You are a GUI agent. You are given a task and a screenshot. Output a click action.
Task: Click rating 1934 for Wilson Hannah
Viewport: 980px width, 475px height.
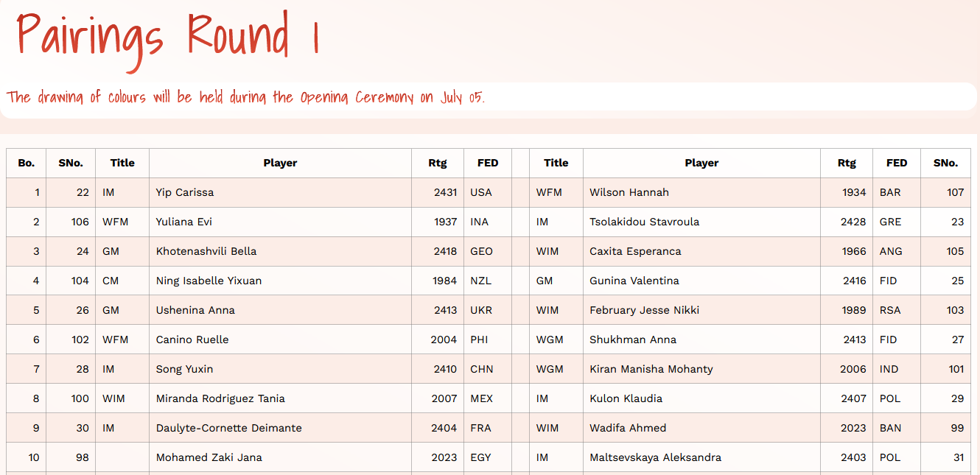pyautogui.click(x=854, y=192)
